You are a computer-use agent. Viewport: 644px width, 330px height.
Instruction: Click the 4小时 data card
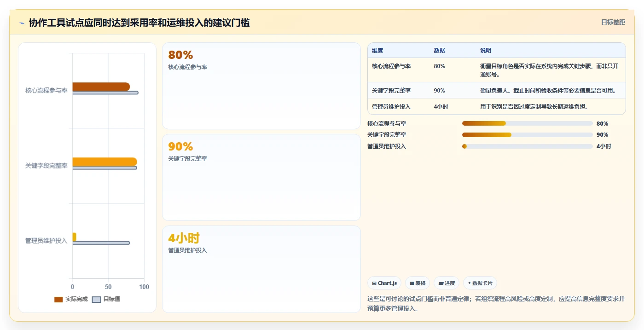click(x=261, y=269)
